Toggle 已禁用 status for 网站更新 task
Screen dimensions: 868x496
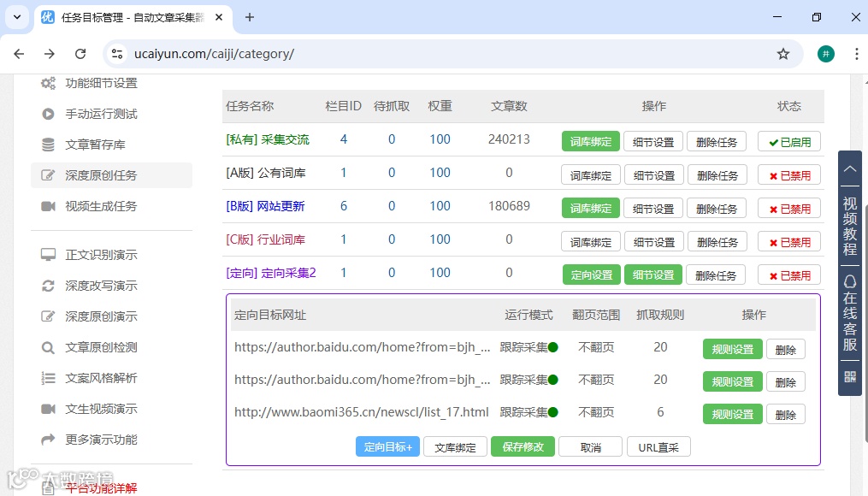[x=788, y=209]
